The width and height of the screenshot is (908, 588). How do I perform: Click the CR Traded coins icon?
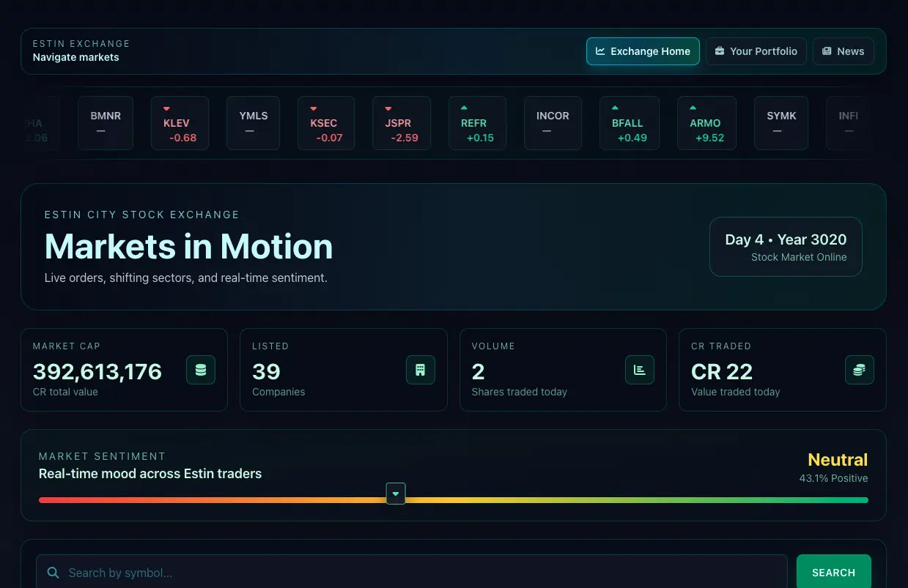click(x=859, y=370)
